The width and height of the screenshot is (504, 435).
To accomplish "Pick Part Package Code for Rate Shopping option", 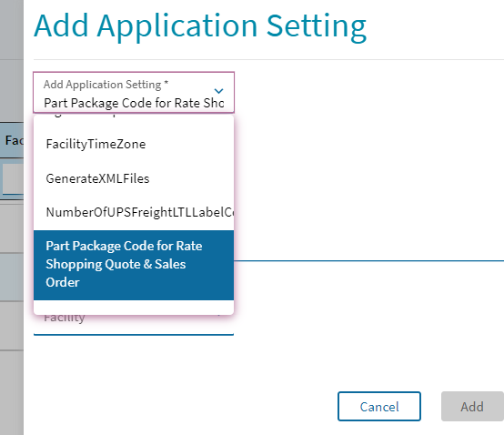I will [x=134, y=265].
